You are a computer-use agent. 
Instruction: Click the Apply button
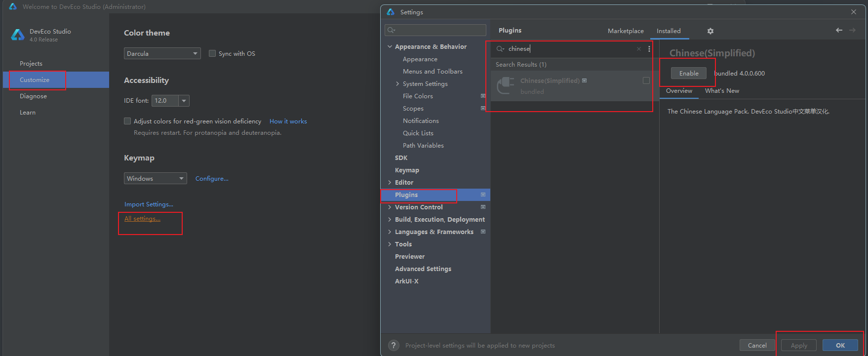click(x=799, y=345)
